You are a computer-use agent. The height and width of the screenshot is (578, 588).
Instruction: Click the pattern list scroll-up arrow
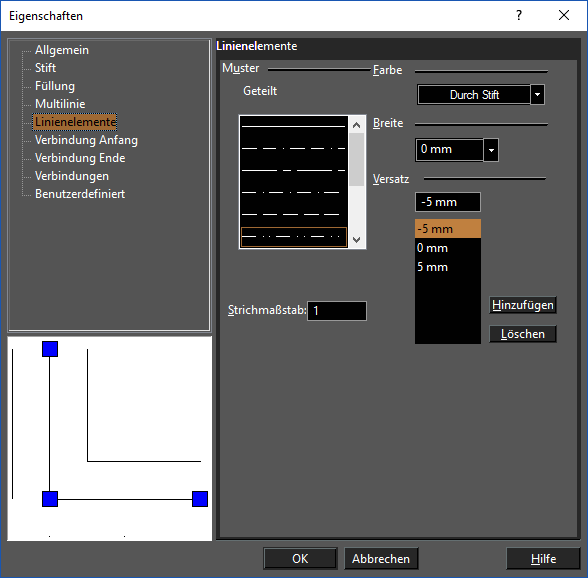tap(357, 125)
